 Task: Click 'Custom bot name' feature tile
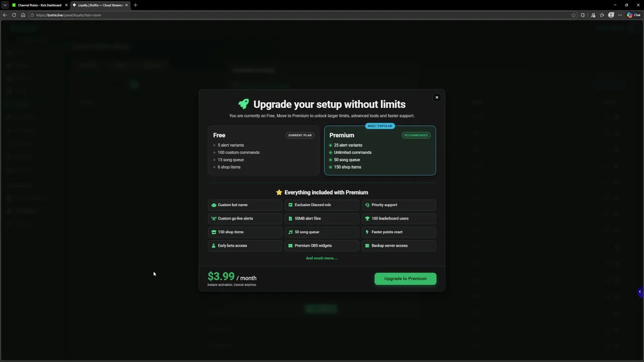[245, 205]
